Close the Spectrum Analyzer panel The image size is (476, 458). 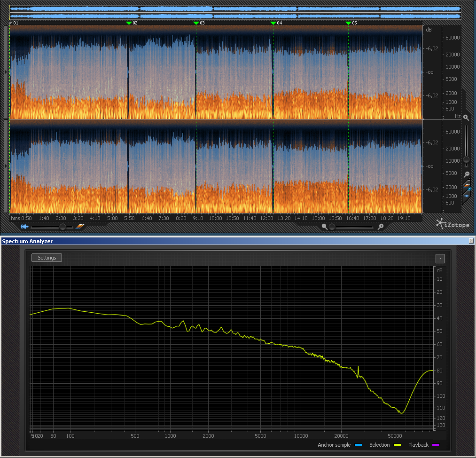[x=471, y=241]
